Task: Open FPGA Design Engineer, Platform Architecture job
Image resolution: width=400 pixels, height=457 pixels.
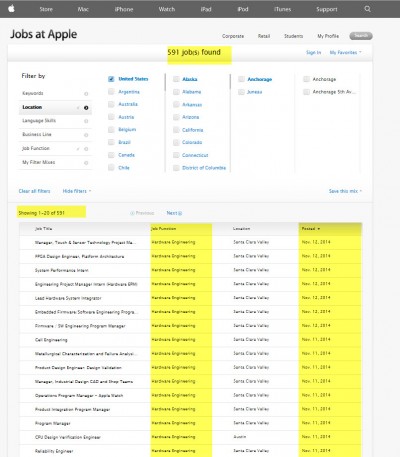Action: pyautogui.click(x=79, y=256)
